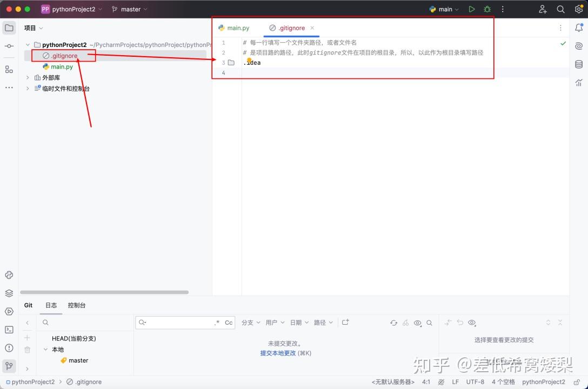Click cherry-pick icon in Git log toolbar

click(406, 323)
